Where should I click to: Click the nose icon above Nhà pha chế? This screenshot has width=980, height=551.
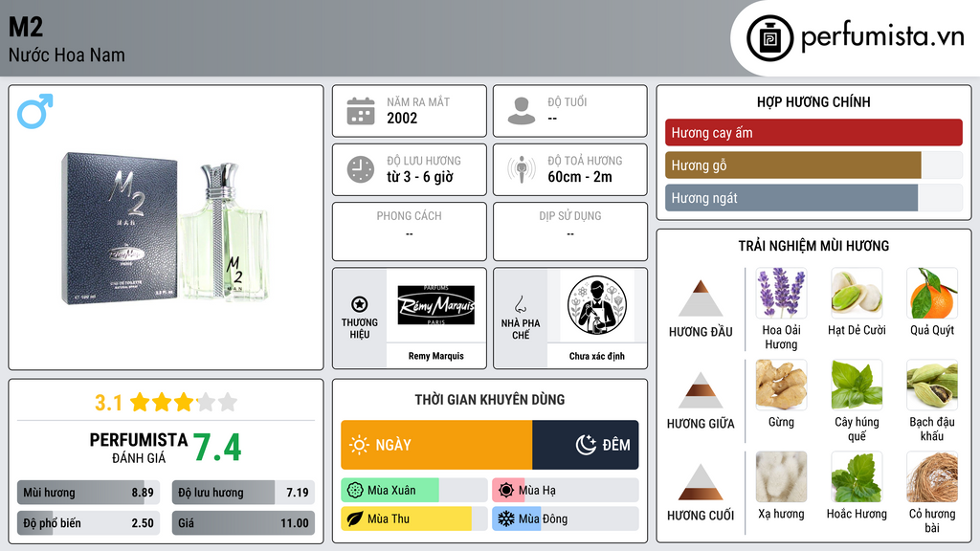pos(520,304)
